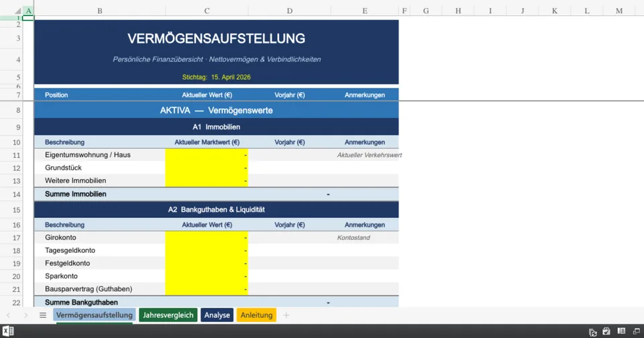The width and height of the screenshot is (644, 338).
Task: Click the 'Position' header cell
Action: click(100, 95)
